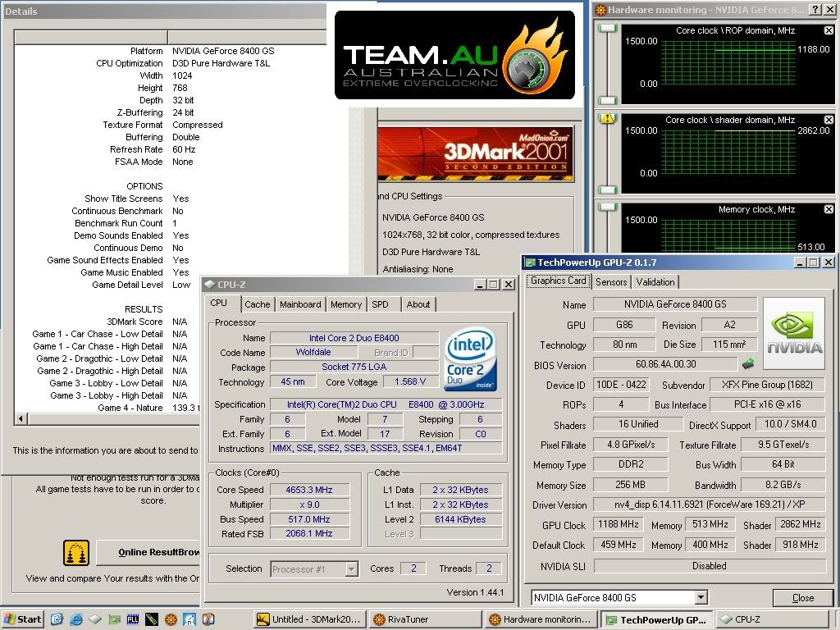
Task: Click the Online ResultBrowser tree icon
Action: pos(76,553)
